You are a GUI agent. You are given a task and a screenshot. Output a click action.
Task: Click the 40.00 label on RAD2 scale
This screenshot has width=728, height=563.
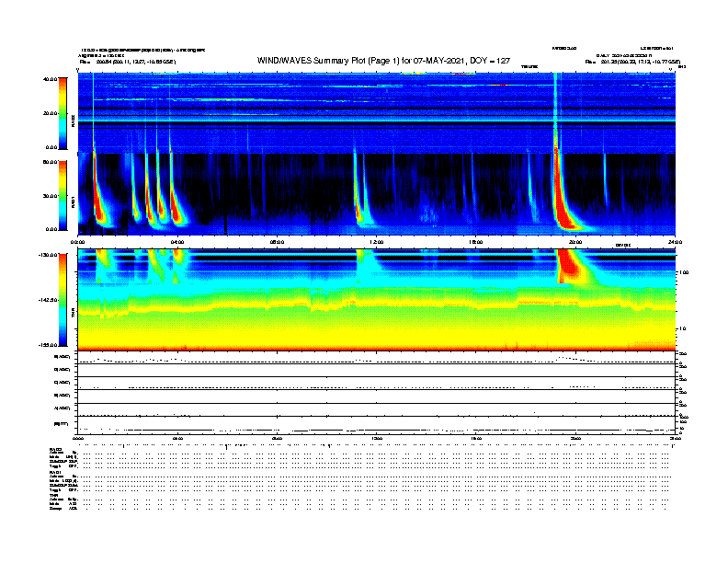tap(51, 79)
